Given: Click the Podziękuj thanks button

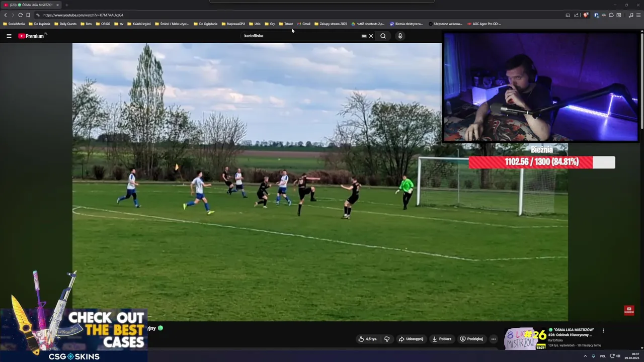Looking at the screenshot, I should point(471,339).
